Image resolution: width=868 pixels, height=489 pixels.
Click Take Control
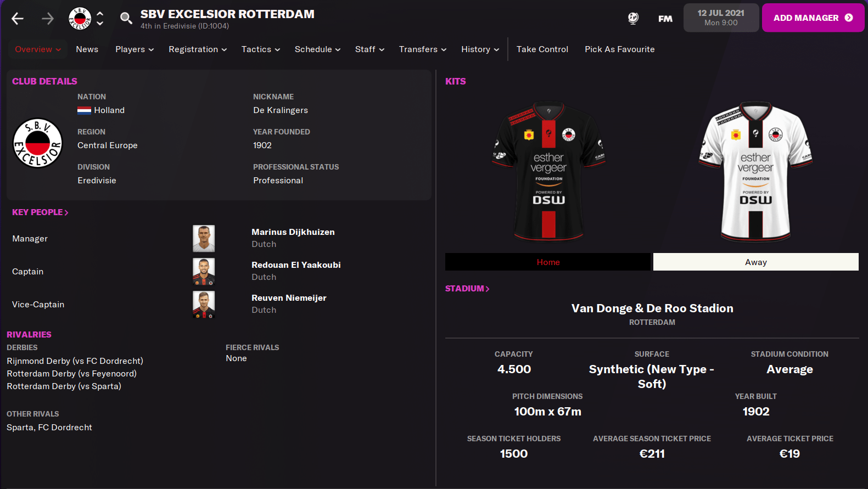(x=542, y=49)
